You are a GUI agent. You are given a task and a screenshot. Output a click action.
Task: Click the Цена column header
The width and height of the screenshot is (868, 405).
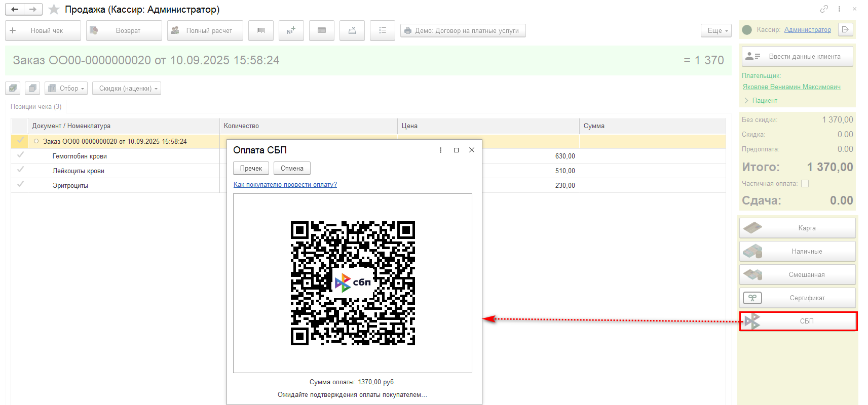coord(488,126)
